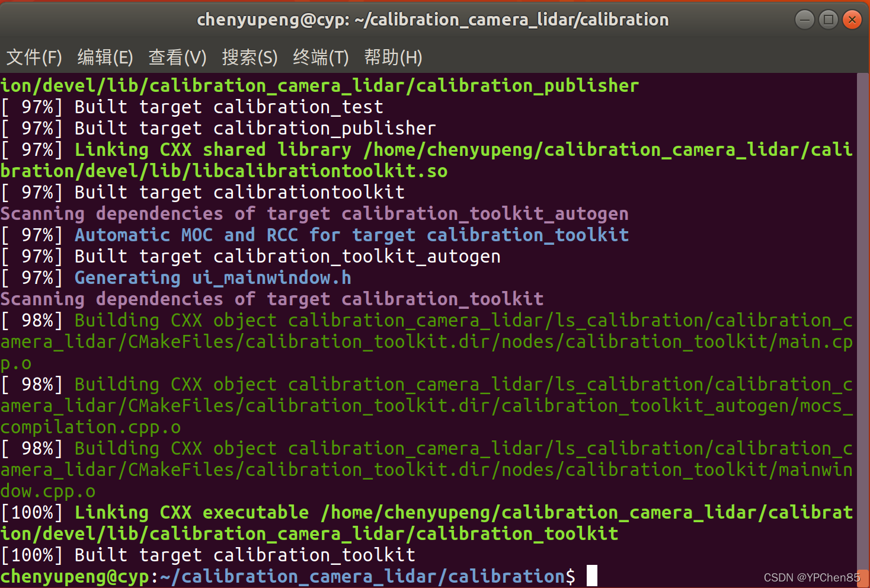Click 'Generating ui_mainwindow.h' line

tap(176, 278)
